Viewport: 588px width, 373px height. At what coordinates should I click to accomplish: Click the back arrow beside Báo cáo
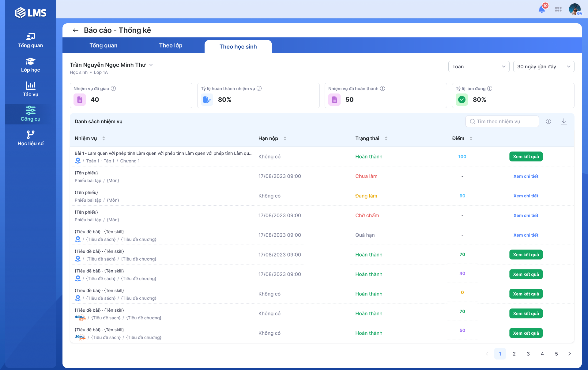pyautogui.click(x=75, y=30)
